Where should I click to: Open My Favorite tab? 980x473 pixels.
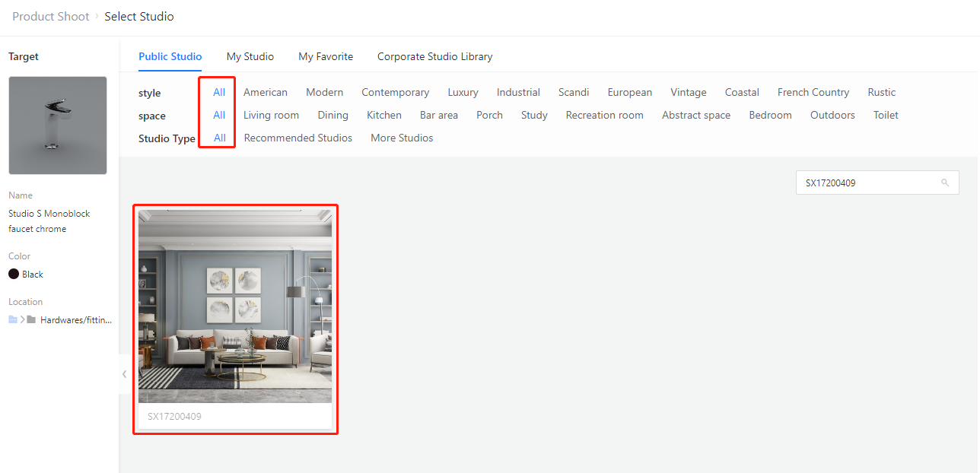326,56
